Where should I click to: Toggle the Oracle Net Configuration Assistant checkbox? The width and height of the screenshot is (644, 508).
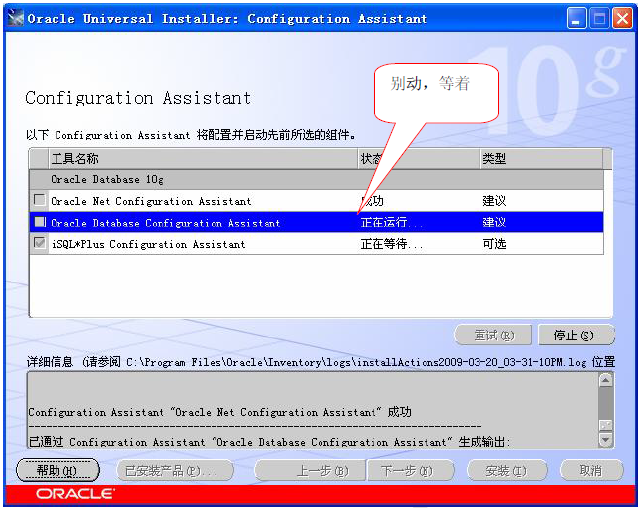click(x=39, y=200)
